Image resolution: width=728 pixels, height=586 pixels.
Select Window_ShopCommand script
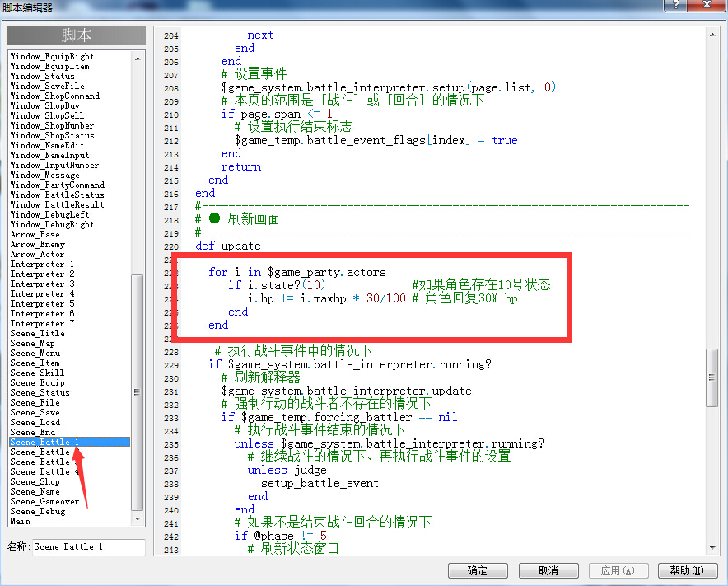tap(55, 96)
